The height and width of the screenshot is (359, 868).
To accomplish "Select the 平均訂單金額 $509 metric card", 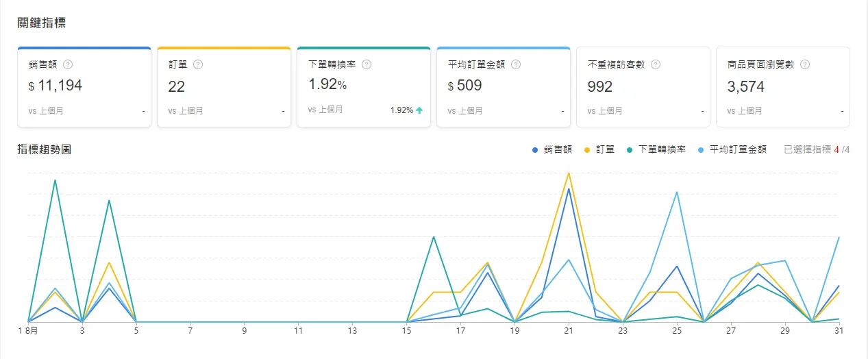I will click(504, 87).
